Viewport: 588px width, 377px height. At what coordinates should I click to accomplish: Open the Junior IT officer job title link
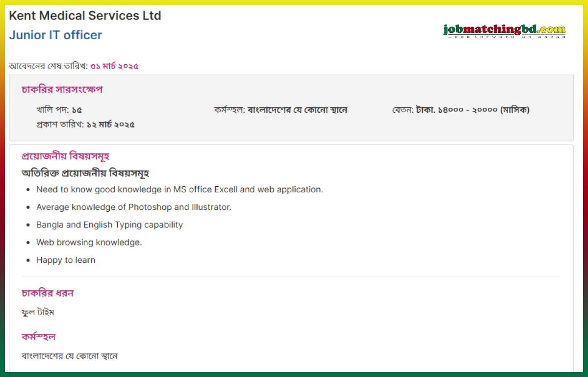click(55, 35)
